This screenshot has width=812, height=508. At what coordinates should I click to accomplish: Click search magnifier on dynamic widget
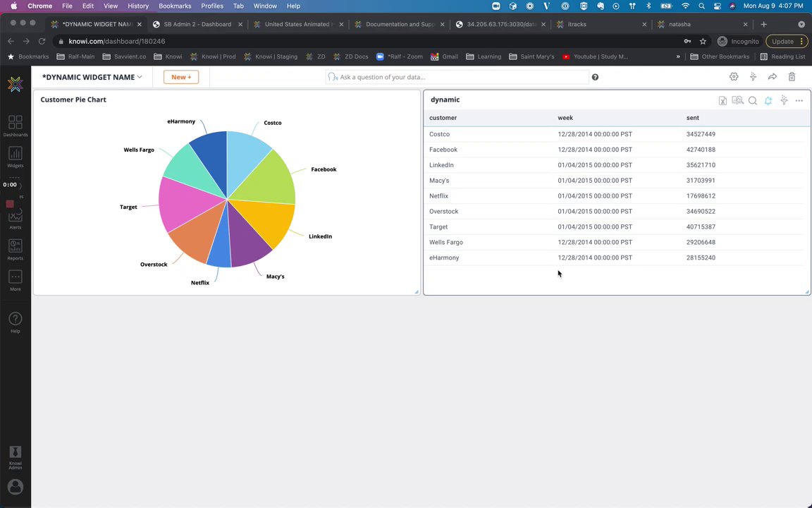[x=753, y=101]
